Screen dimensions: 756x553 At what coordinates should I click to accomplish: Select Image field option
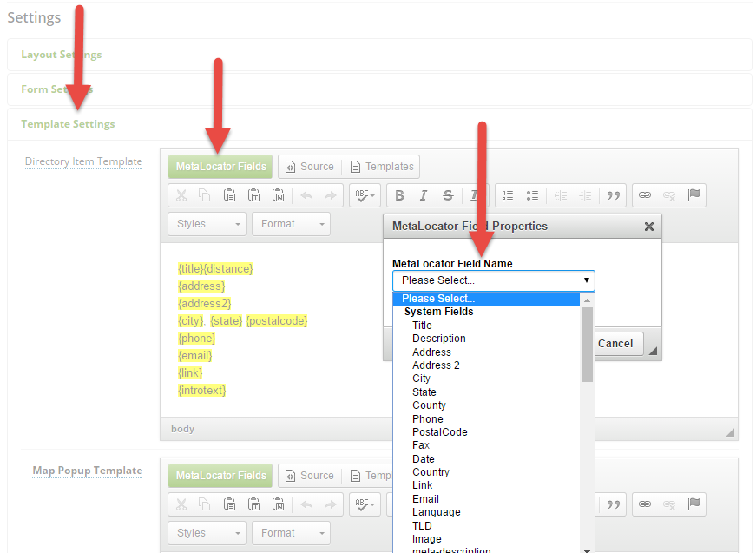(427, 539)
